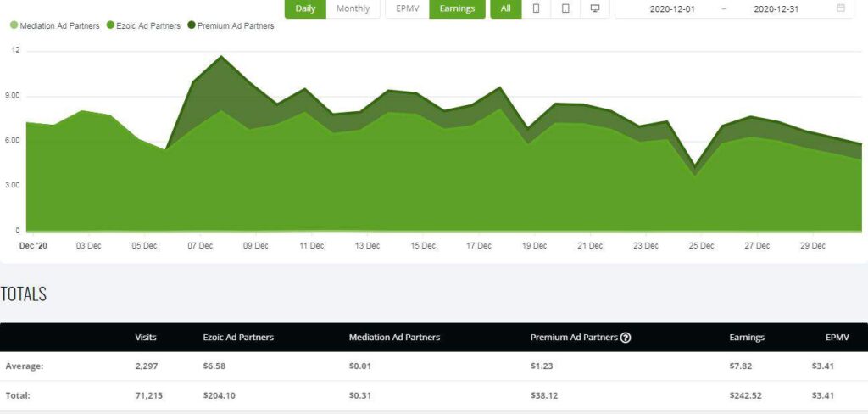The image size is (868, 414).
Task: Click the EPMV column header in totals
Action: pos(837,338)
